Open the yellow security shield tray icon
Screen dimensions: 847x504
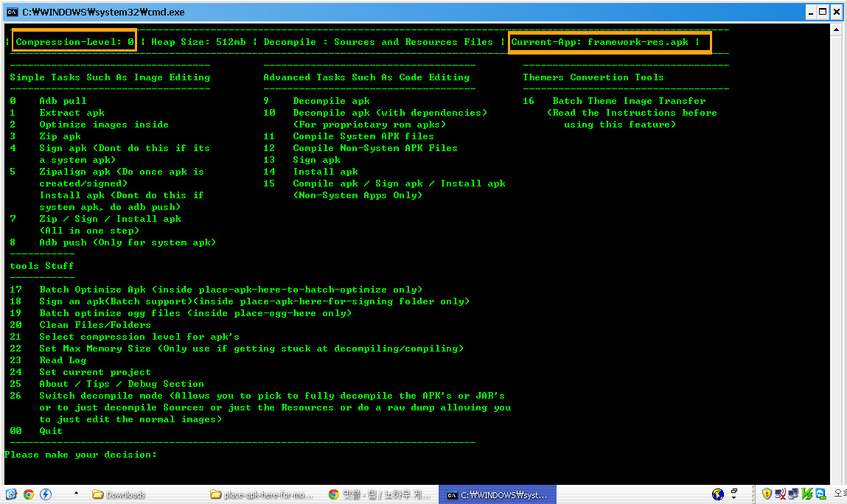tap(767, 494)
